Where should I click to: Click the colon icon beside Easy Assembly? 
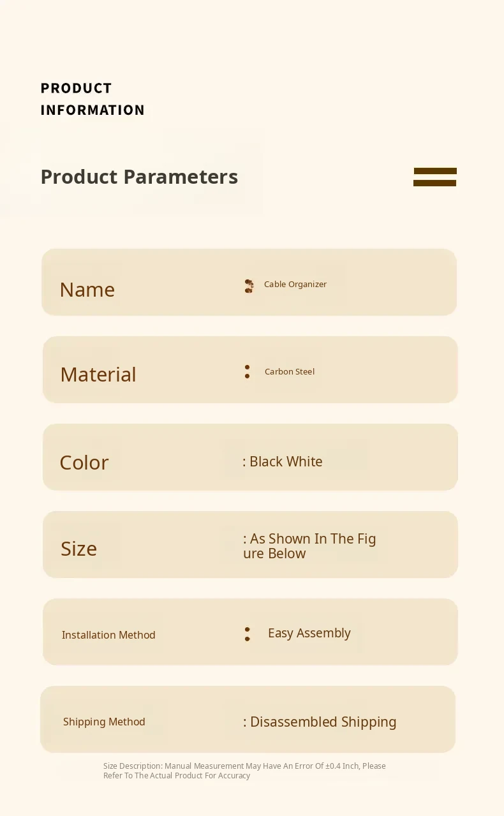click(247, 634)
